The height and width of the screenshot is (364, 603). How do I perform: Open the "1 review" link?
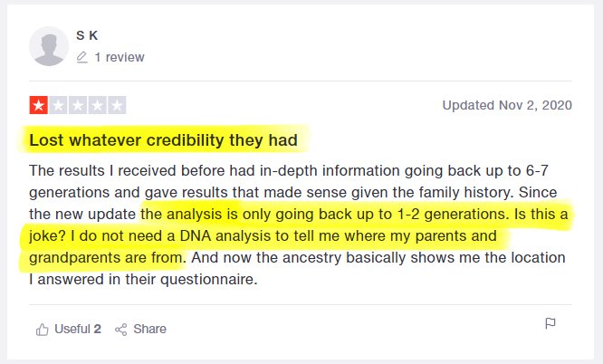(120, 57)
